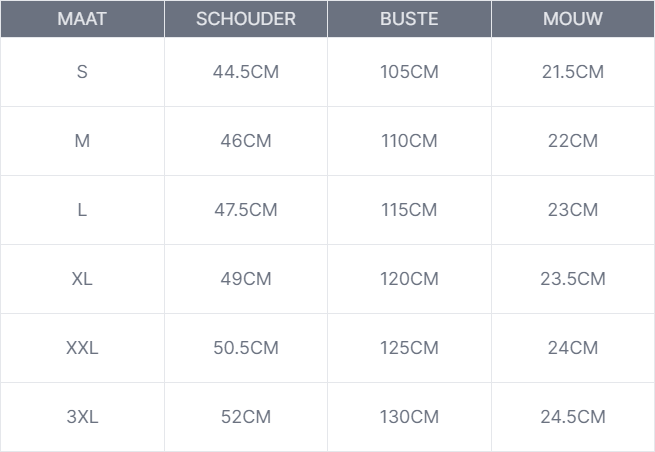Click the 24CM sleeve cell
This screenshot has width=655, height=452.
click(x=573, y=348)
